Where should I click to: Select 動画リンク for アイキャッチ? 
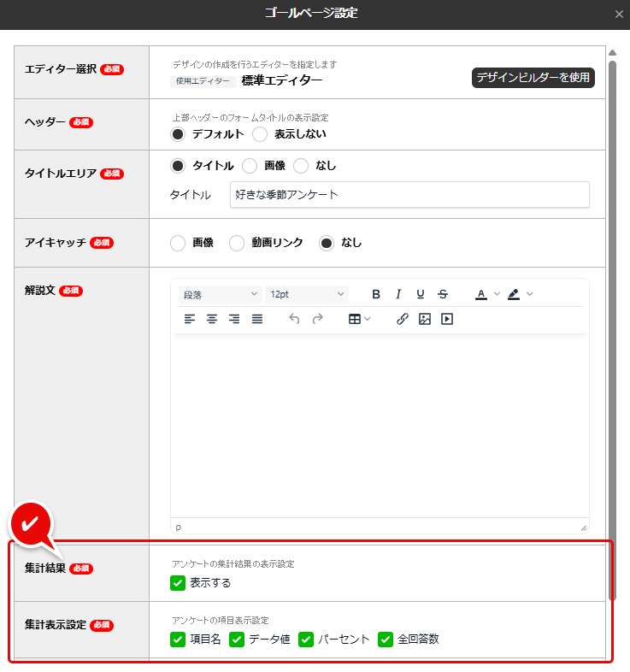[237, 243]
